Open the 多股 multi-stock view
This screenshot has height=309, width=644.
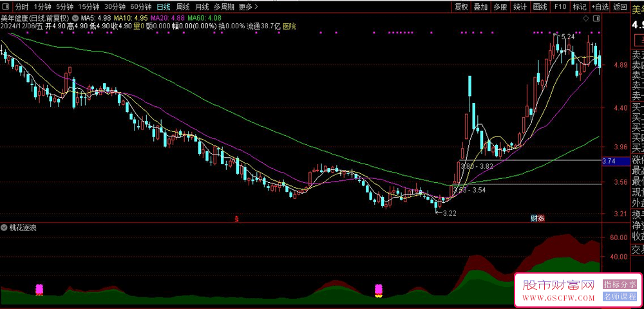click(500, 6)
